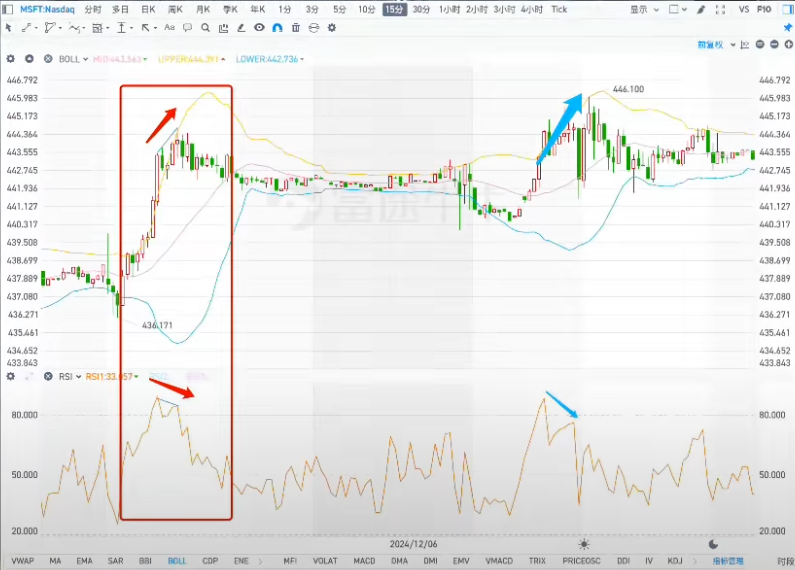Expand the BOLL indicator dropdown
795x570 pixels.
pos(74,59)
